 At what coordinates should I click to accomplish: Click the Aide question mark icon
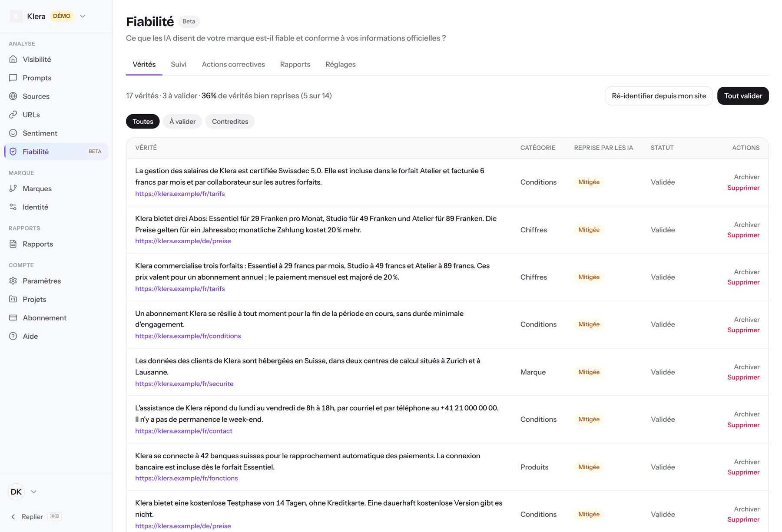(13, 336)
